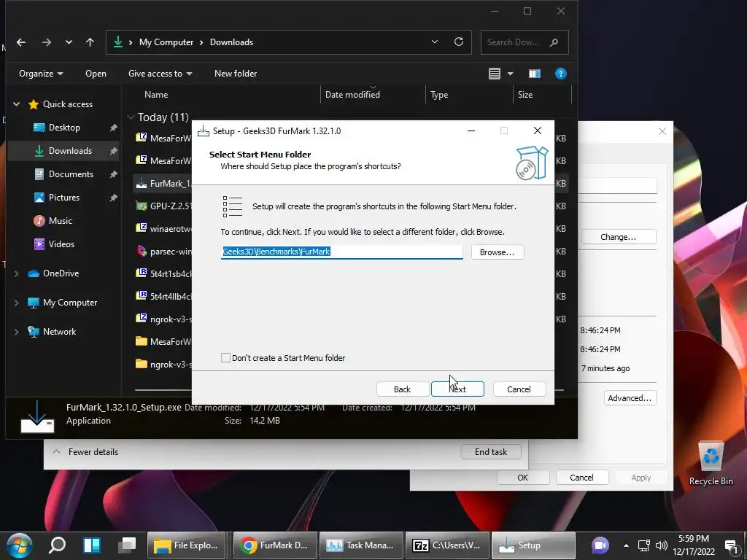This screenshot has height=560, width=747.
Task: Select the FurMark_1 setup file
Action: [x=163, y=183]
